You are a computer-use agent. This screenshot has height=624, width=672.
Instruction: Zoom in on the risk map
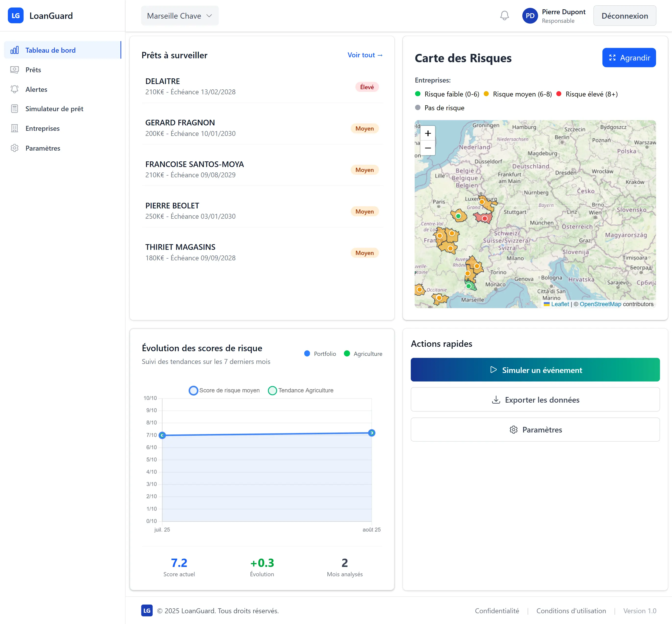click(428, 133)
